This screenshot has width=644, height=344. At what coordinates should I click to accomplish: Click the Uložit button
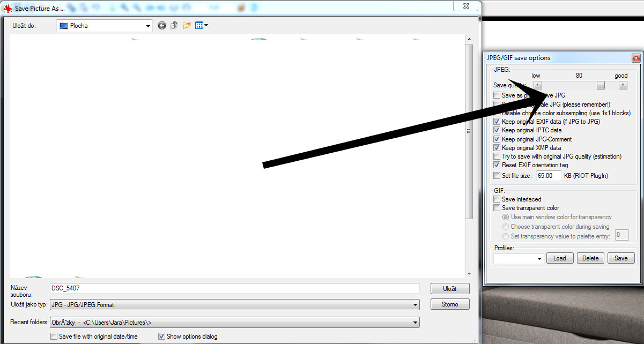tap(449, 288)
